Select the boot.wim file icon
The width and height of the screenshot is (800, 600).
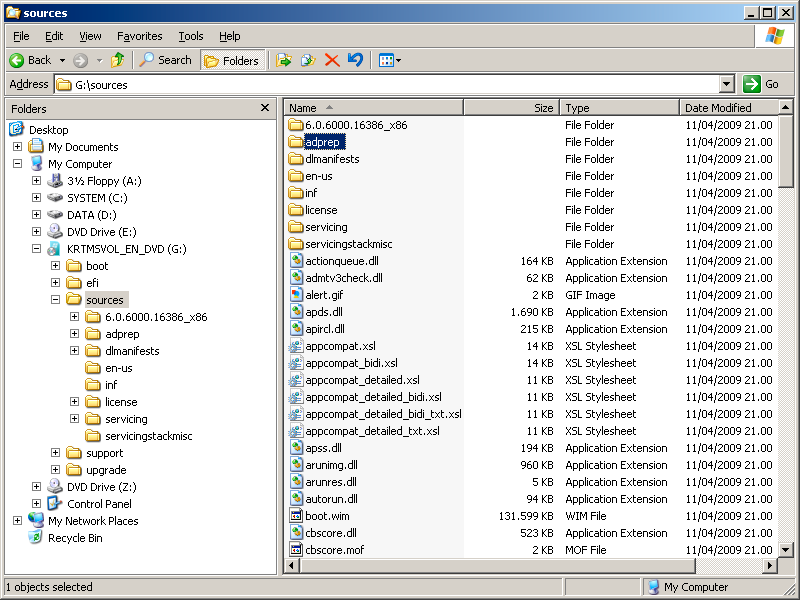coord(296,516)
